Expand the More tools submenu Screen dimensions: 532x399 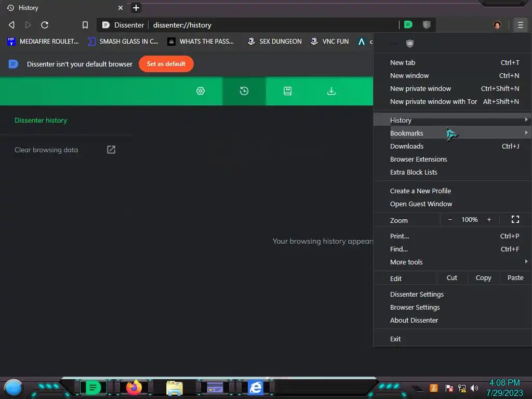(453, 262)
